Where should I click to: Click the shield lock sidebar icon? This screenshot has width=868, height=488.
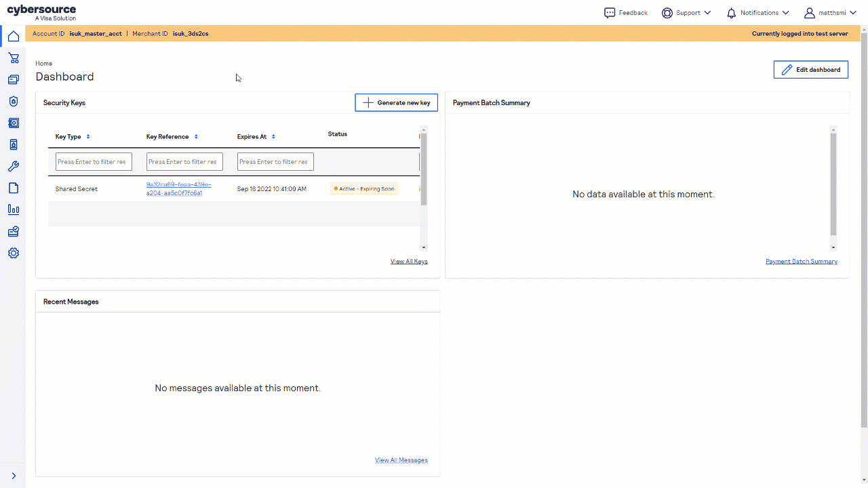click(13, 102)
